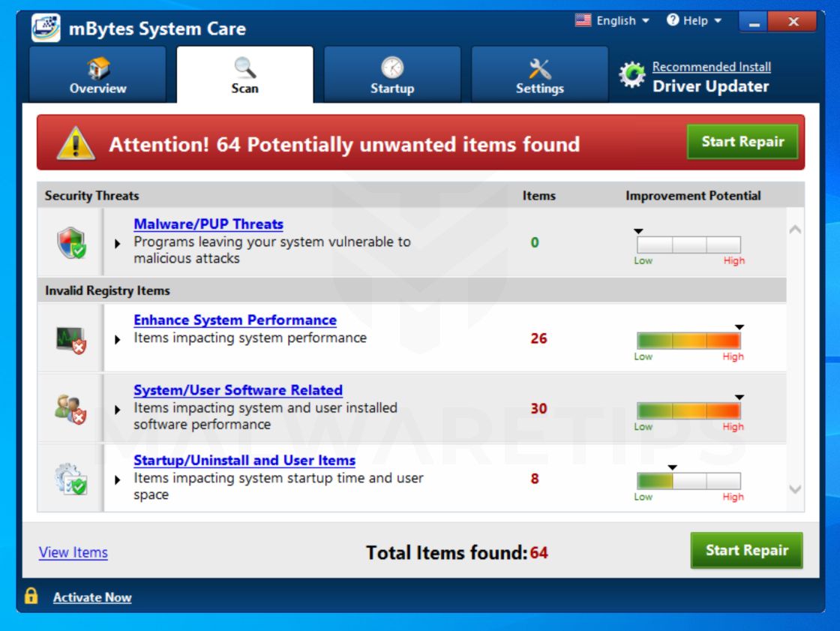This screenshot has height=631, width=840.
Task: Click the Improvement Potential column header
Action: click(x=693, y=196)
